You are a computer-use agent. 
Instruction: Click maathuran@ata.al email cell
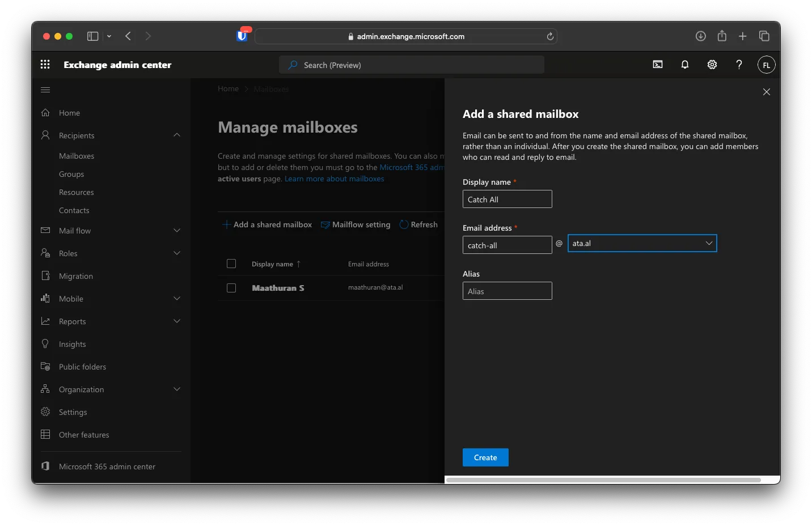[x=375, y=287]
